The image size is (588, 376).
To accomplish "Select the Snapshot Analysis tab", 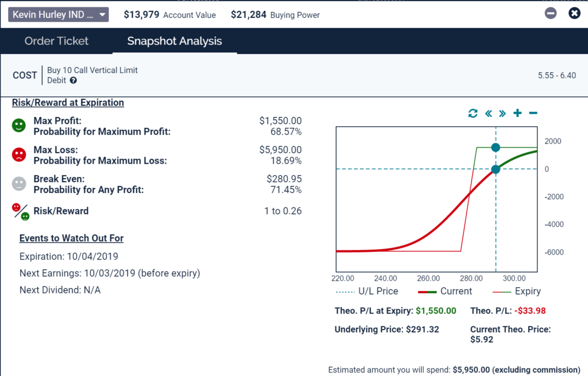I will tap(175, 41).
